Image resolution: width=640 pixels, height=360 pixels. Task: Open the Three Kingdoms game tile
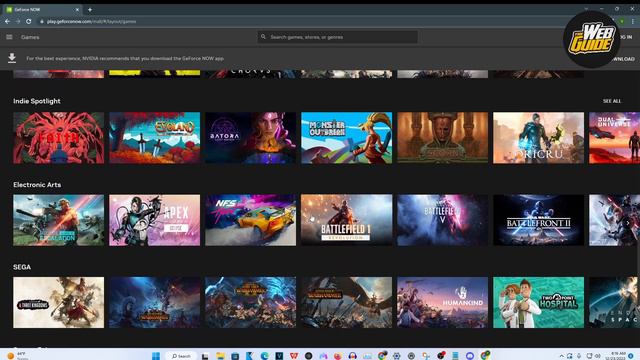58,302
